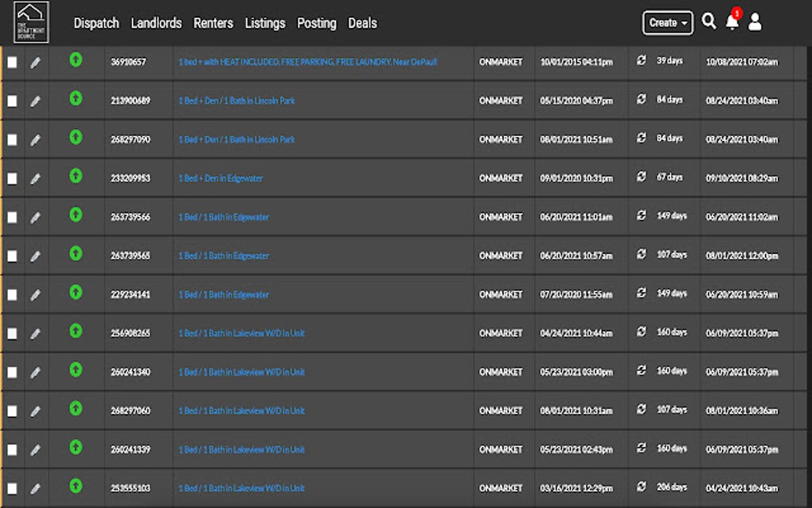Edit the 229234141 Edgewater listing via pencil
Viewport: 812px width, 508px height.
click(x=35, y=294)
